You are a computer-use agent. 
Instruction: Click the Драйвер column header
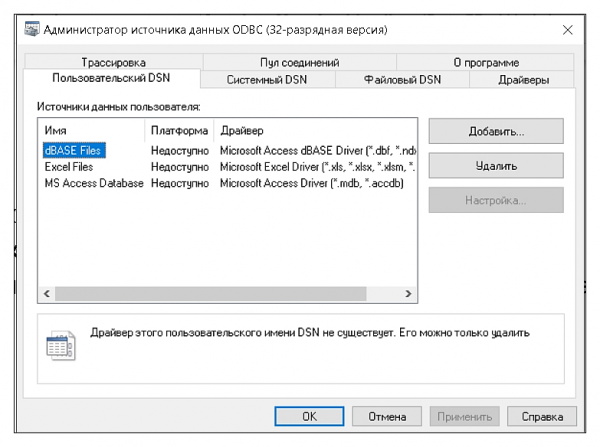[315, 131]
